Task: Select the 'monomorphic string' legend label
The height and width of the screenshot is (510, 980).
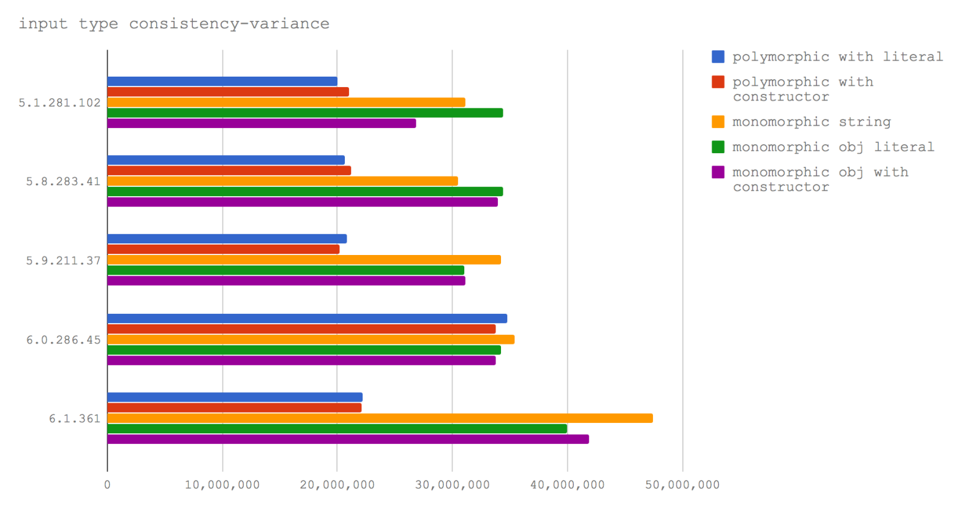Action: 812,122
